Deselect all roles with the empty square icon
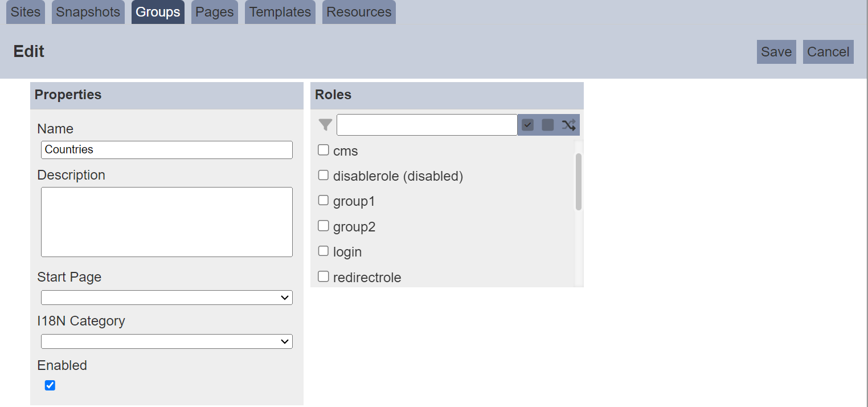The height and width of the screenshot is (407, 868). [548, 125]
